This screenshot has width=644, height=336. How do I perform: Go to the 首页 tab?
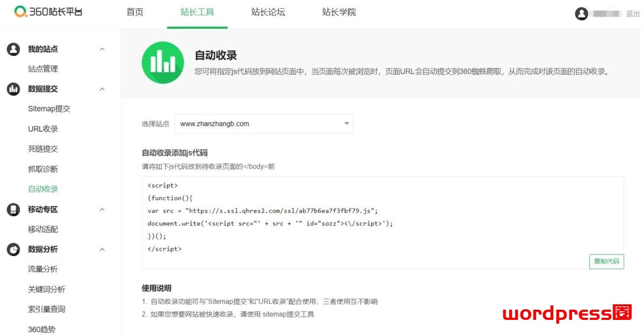tap(135, 12)
